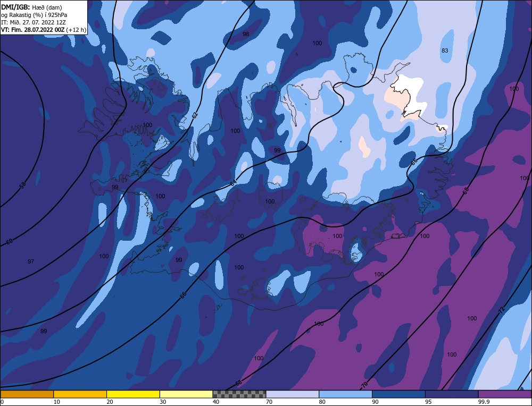Click the '30' legend scale label
The width and height of the screenshot is (532, 406).
click(x=163, y=402)
